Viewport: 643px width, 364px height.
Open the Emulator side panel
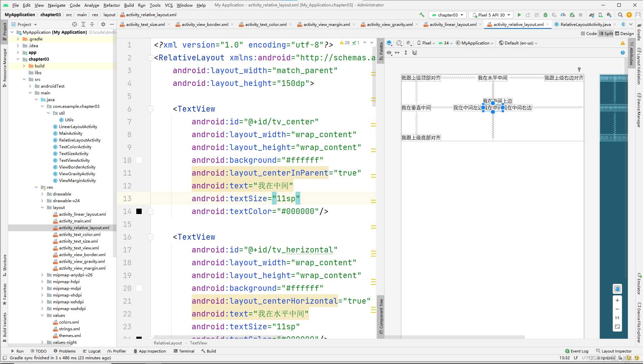tap(639, 283)
